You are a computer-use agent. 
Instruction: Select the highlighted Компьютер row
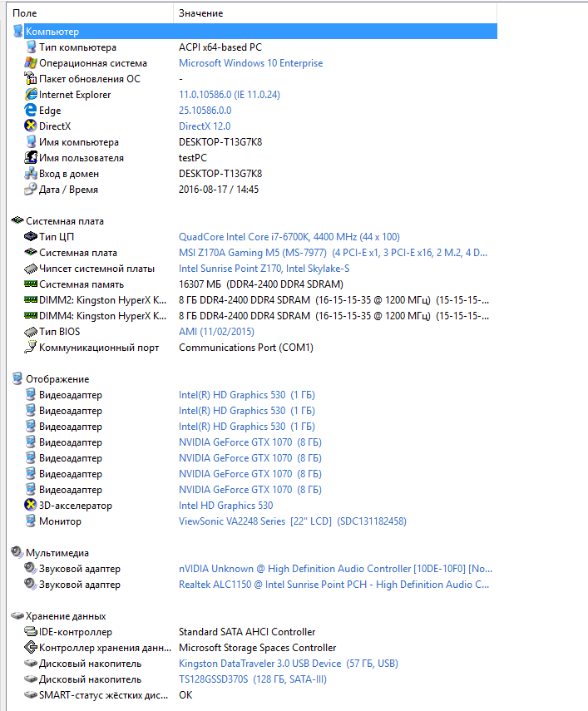click(261, 32)
